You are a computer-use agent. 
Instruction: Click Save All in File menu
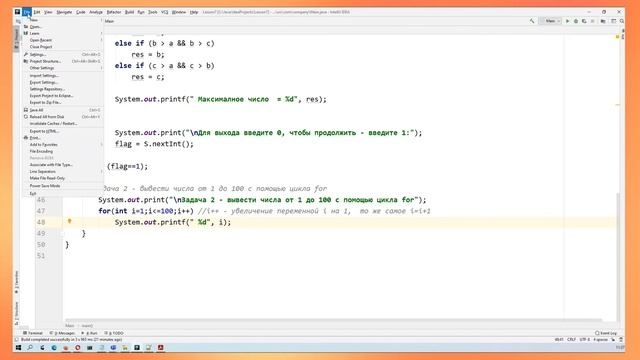point(63,110)
